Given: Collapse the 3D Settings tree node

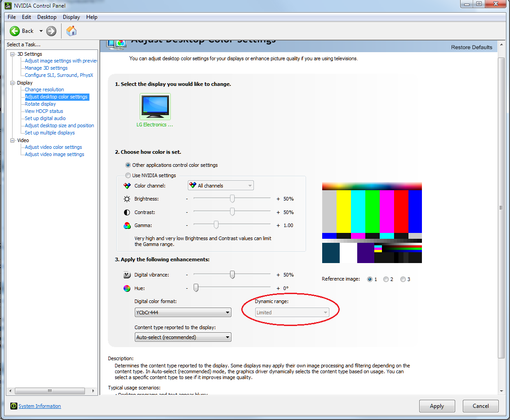Looking at the screenshot, I should pyautogui.click(x=13, y=54).
